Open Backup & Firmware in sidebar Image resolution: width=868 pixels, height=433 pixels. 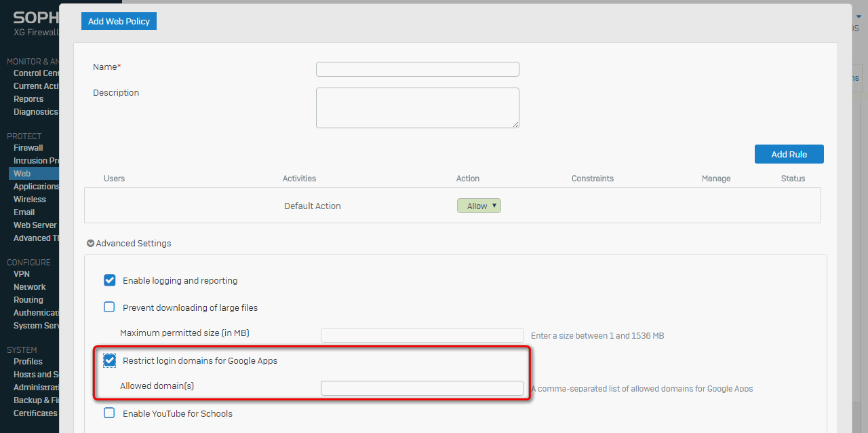(x=36, y=400)
